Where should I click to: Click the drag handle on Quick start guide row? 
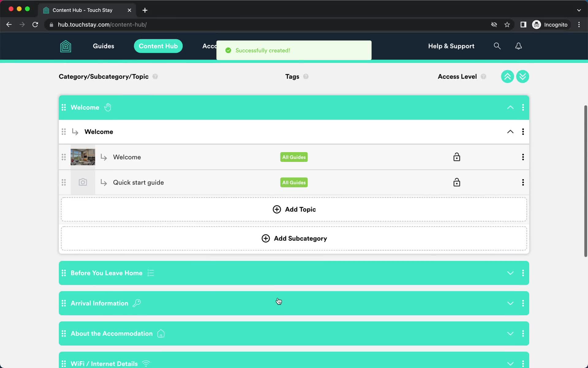pyautogui.click(x=63, y=182)
